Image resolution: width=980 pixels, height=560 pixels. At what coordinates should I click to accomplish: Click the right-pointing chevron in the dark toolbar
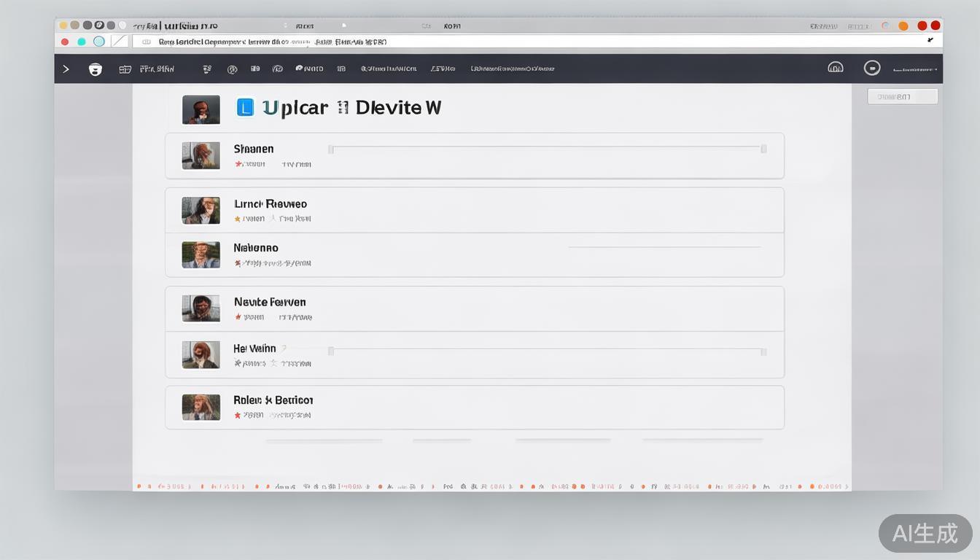point(66,69)
